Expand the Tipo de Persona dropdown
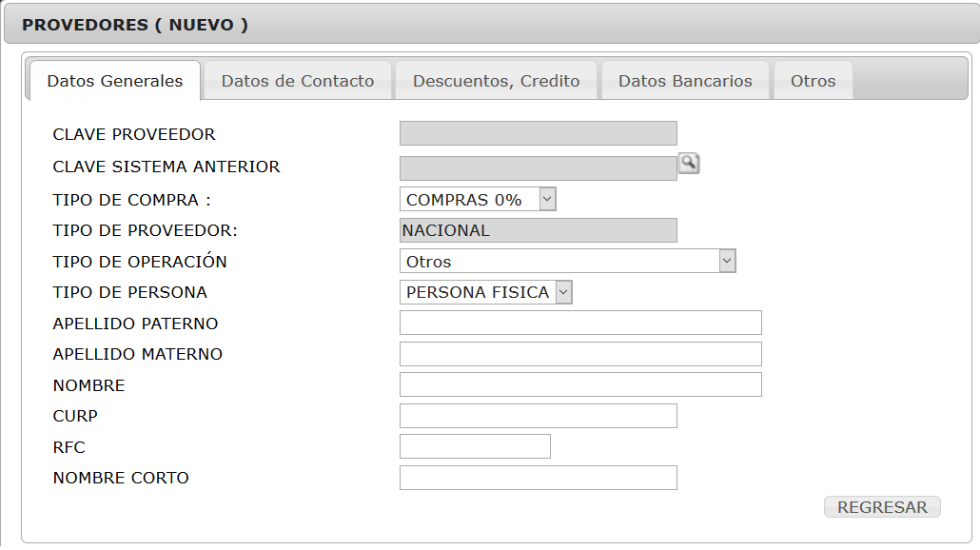Image resolution: width=980 pixels, height=550 pixels. 486,292
